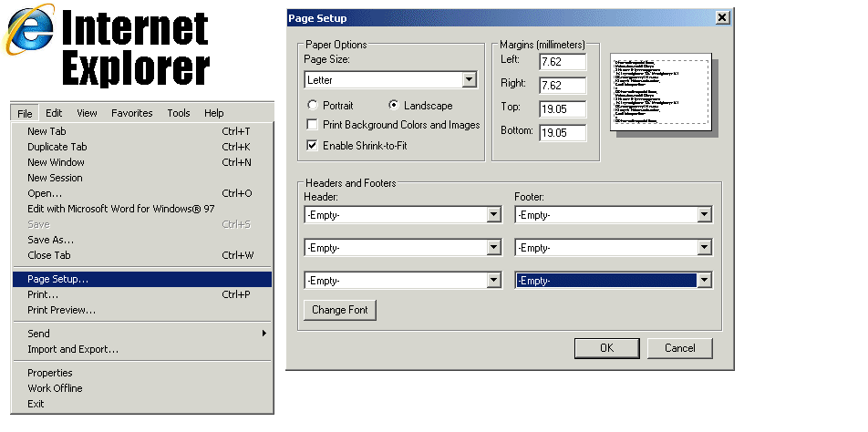The width and height of the screenshot is (868, 432).
Task: Toggle the Enable Shrink-to-Fit checkbox
Action: (314, 145)
